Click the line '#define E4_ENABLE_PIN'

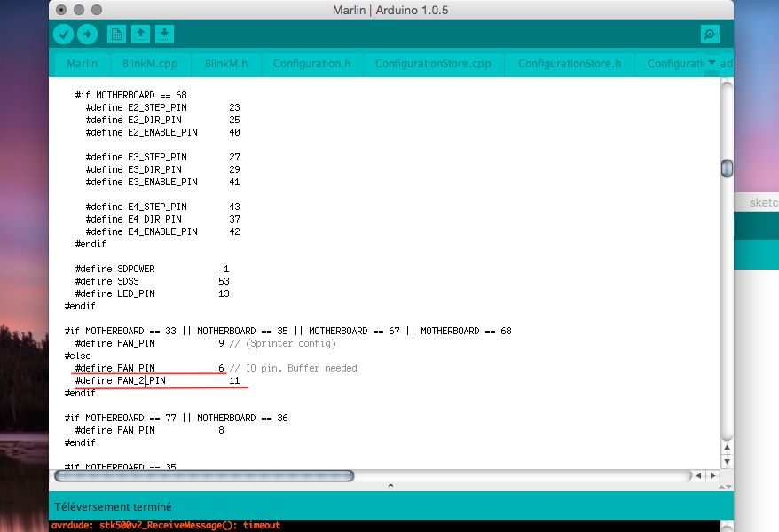point(158,231)
